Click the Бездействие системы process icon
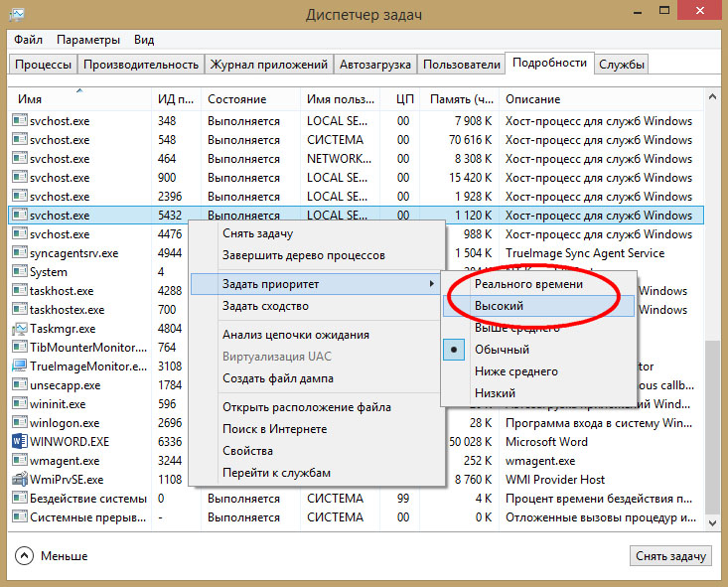Viewport: 728px width, 587px height. pyautogui.click(x=20, y=498)
